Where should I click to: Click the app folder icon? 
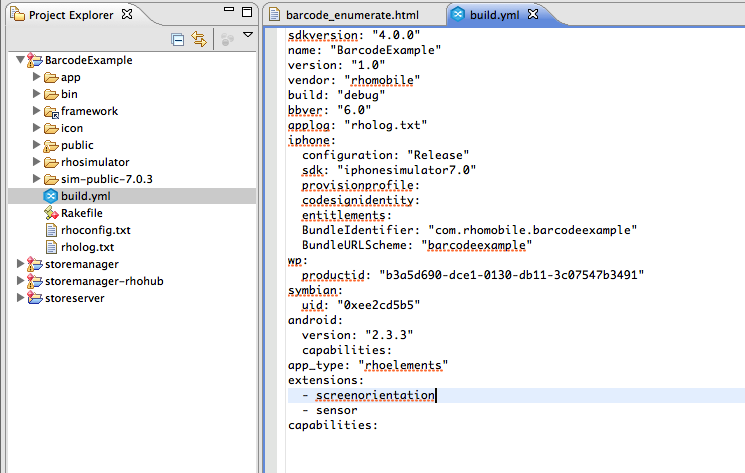51,77
